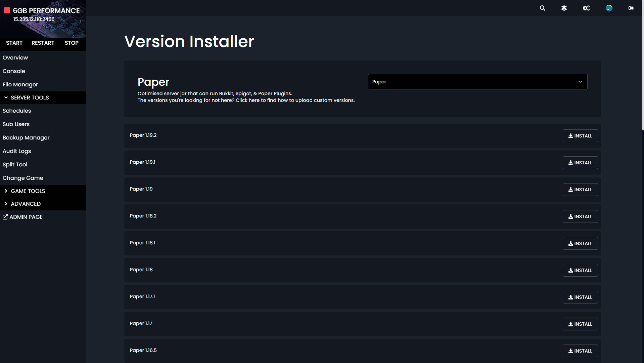Install Paper 1.17
The image size is (644, 363).
pyautogui.click(x=580, y=324)
